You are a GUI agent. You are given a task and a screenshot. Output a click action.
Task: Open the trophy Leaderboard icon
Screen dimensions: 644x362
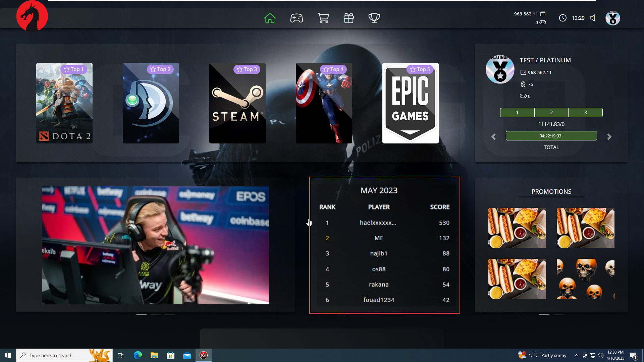(x=374, y=18)
